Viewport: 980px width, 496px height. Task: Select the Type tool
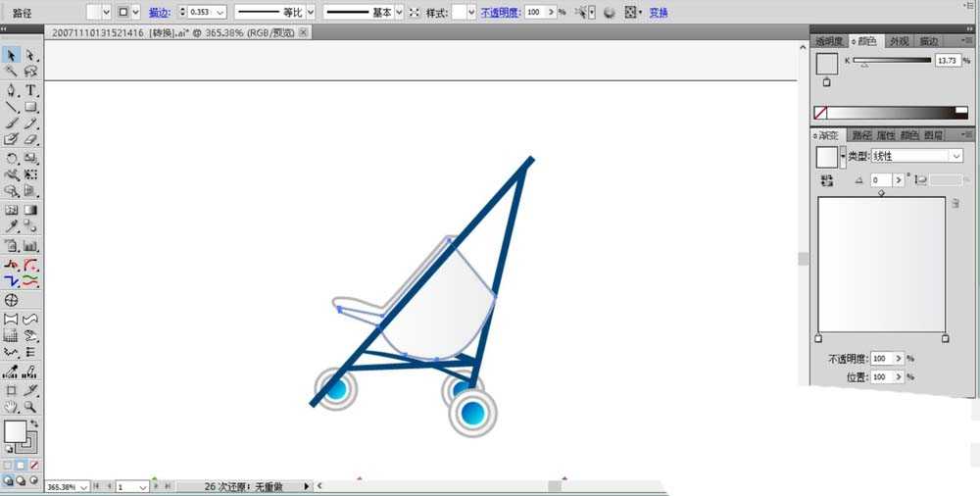30,90
